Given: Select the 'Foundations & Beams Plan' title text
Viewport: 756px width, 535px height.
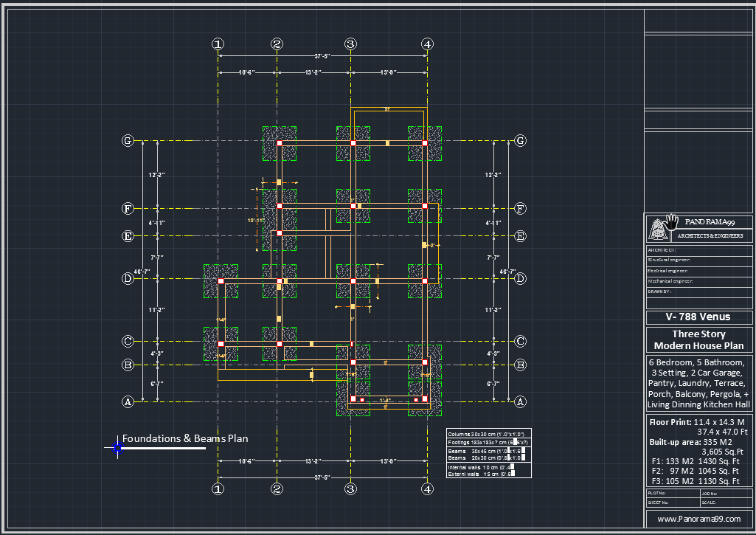Looking at the screenshot, I should click(185, 438).
